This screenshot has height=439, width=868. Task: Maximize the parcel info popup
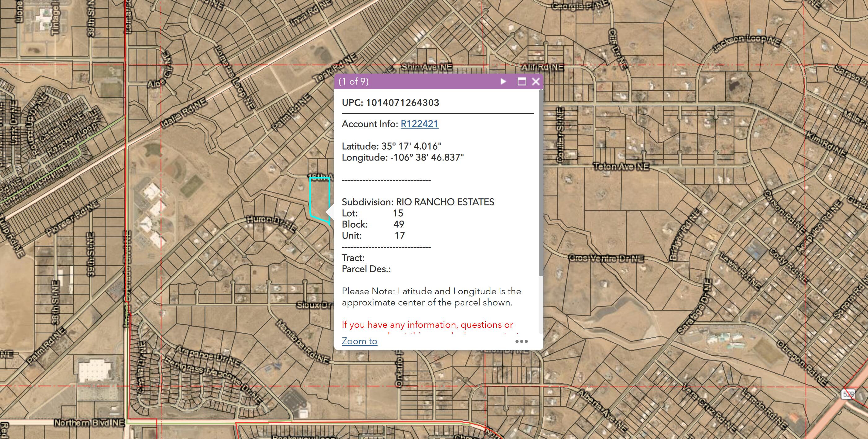click(x=522, y=81)
